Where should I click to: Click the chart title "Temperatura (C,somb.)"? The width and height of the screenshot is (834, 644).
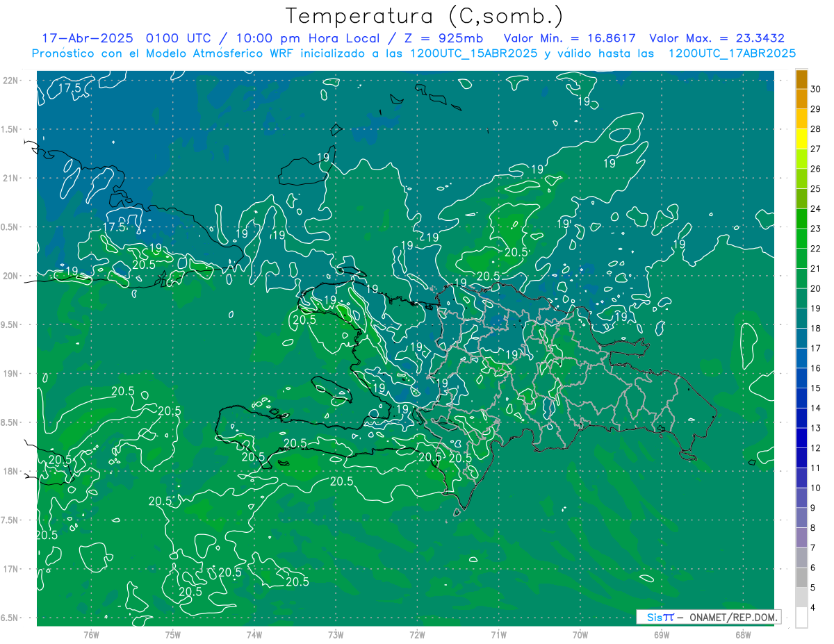point(425,17)
